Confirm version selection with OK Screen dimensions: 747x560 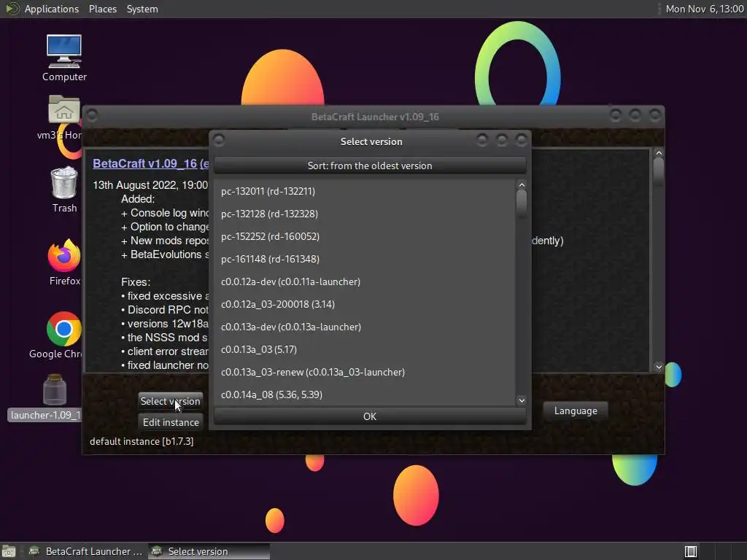coord(370,416)
